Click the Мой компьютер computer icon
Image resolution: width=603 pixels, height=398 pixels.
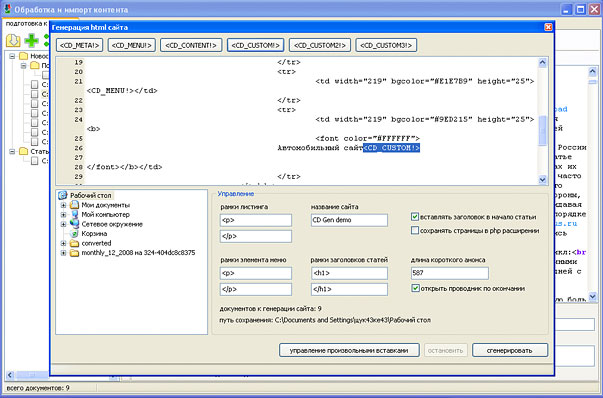[74, 215]
